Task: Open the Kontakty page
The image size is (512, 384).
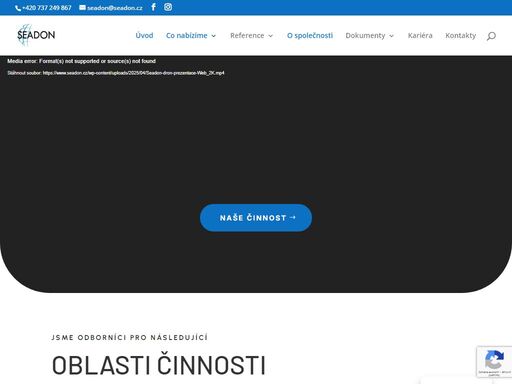Action: (461, 35)
